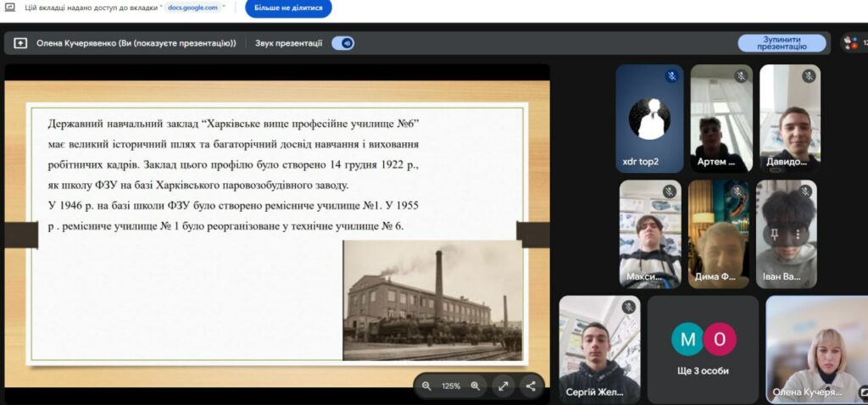
Task: Toggle the Звук презентації switch
Action: point(342,43)
